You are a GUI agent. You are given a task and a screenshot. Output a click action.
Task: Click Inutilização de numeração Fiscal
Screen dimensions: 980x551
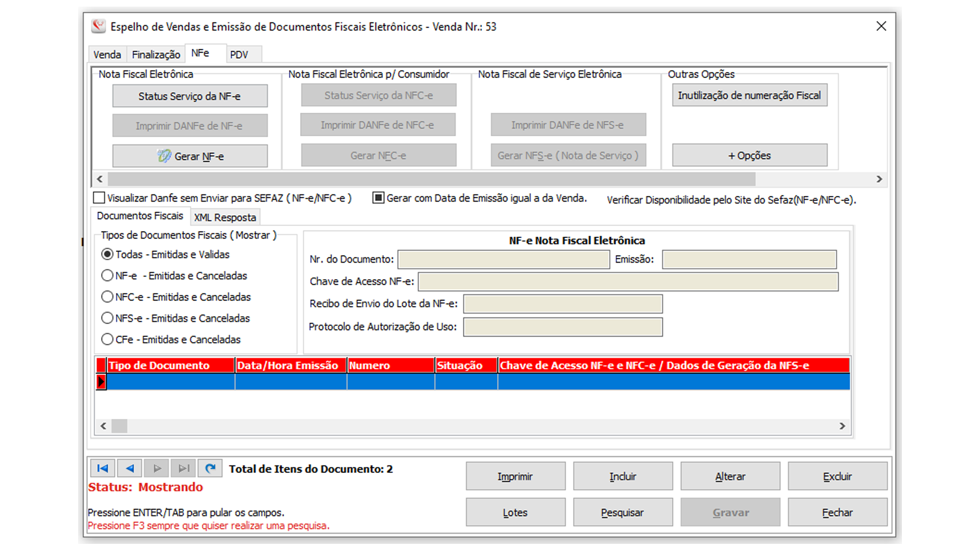click(749, 95)
